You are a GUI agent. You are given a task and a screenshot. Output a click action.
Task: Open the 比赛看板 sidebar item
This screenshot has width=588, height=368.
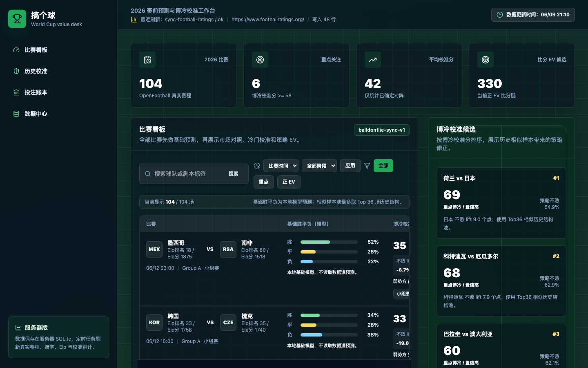click(x=58, y=50)
